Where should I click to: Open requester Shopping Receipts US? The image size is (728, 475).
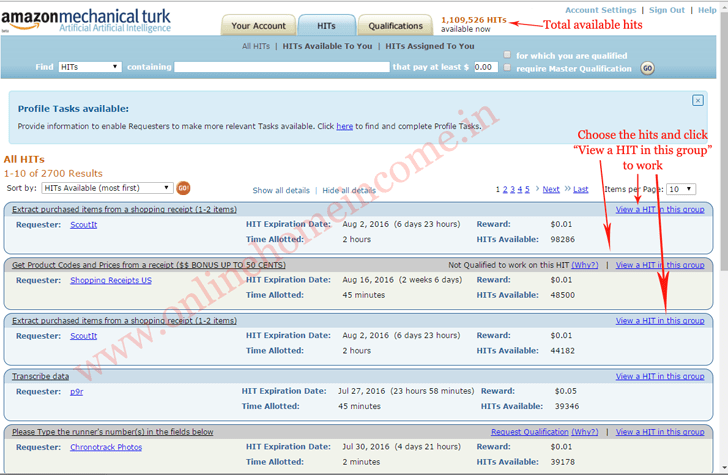tap(111, 280)
